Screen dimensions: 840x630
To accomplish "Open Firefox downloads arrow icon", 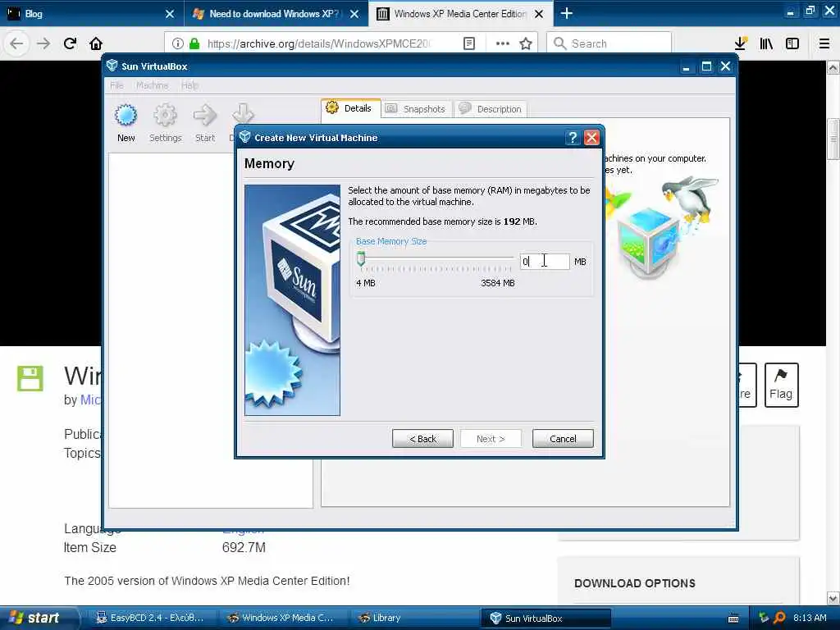I will pyautogui.click(x=741, y=43).
